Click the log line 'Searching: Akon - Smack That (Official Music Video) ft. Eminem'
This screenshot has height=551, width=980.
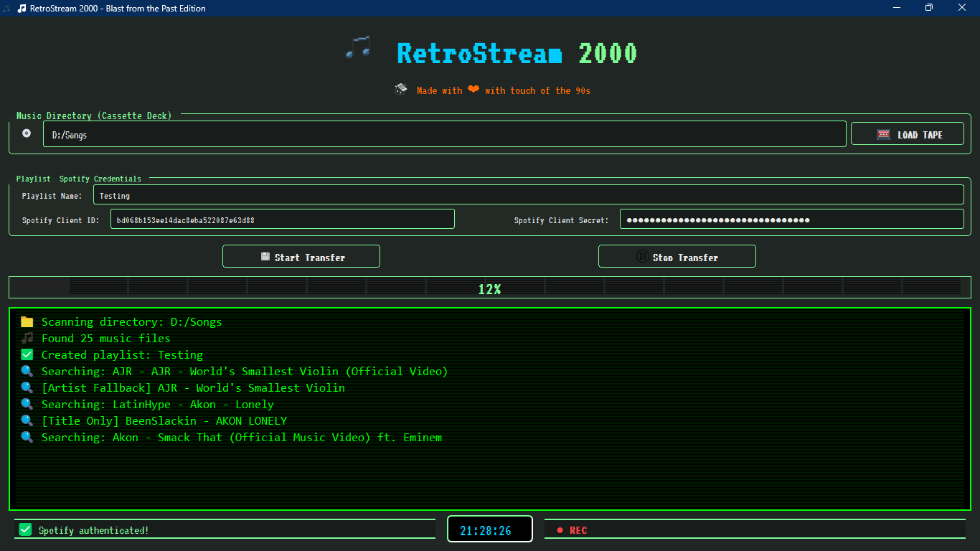242,437
